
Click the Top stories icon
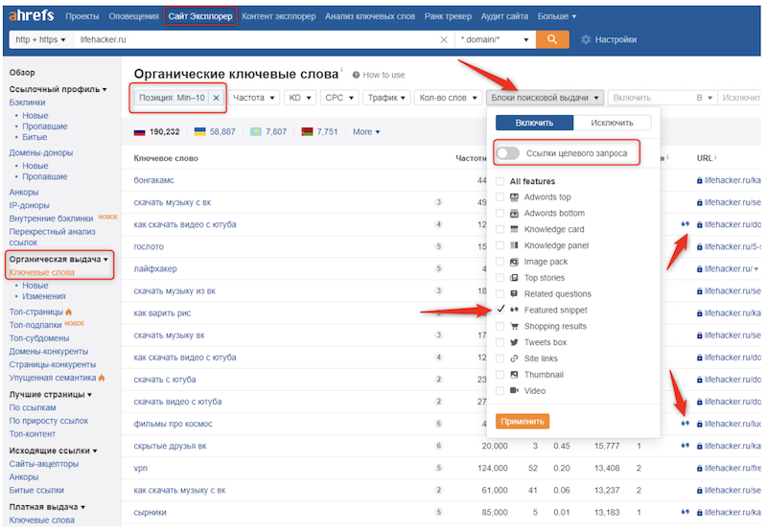(x=514, y=278)
